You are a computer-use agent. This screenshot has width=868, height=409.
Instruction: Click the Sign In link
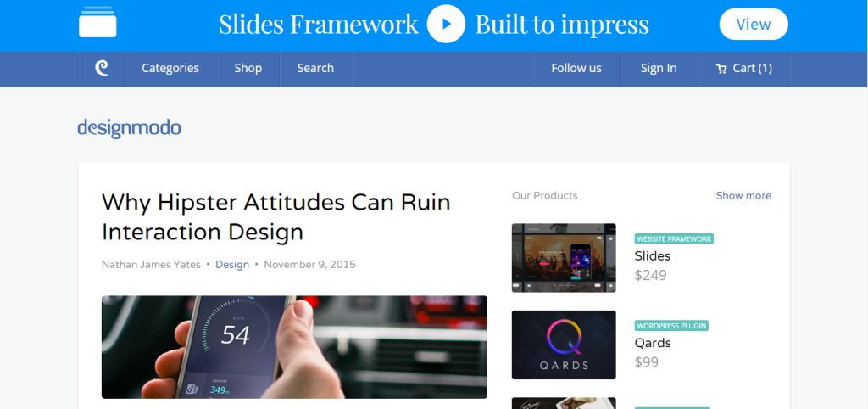point(659,69)
